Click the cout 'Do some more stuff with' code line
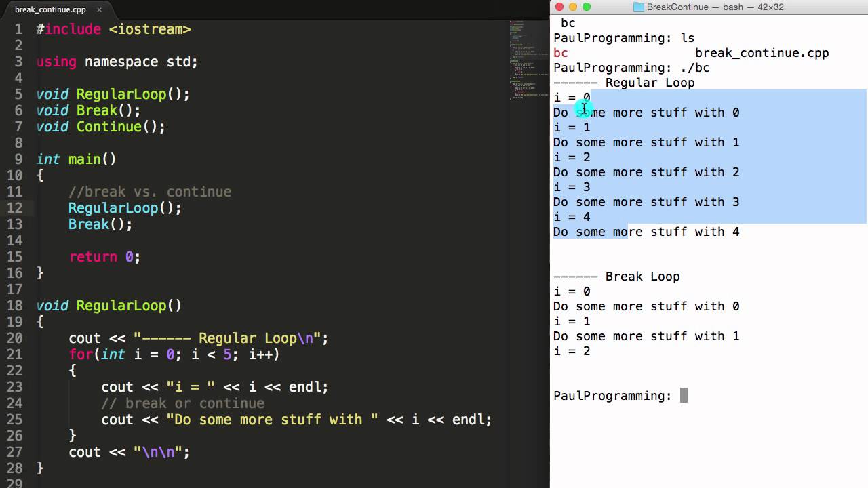Screen dimensions: 868x488 coord(296,420)
